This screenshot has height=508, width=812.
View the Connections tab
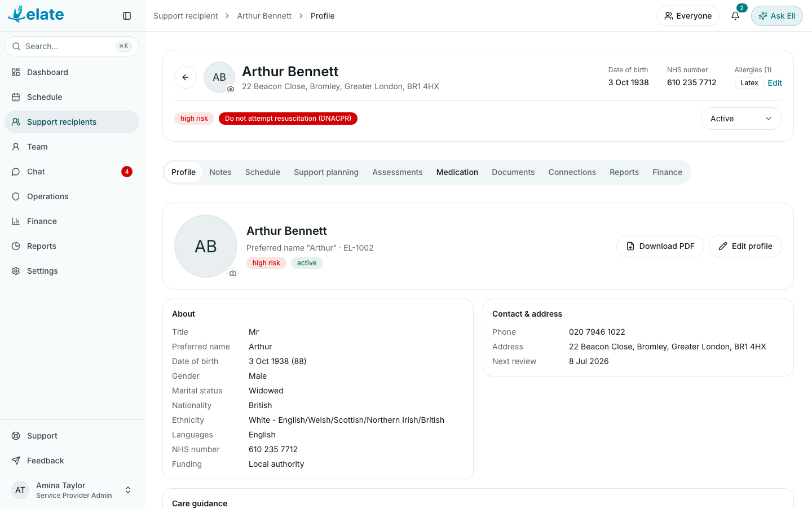pos(572,172)
